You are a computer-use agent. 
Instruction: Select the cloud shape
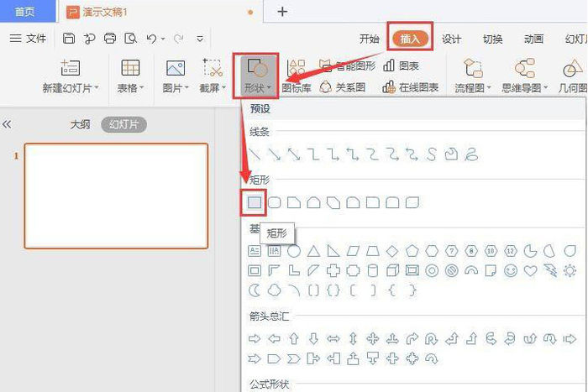275,290
